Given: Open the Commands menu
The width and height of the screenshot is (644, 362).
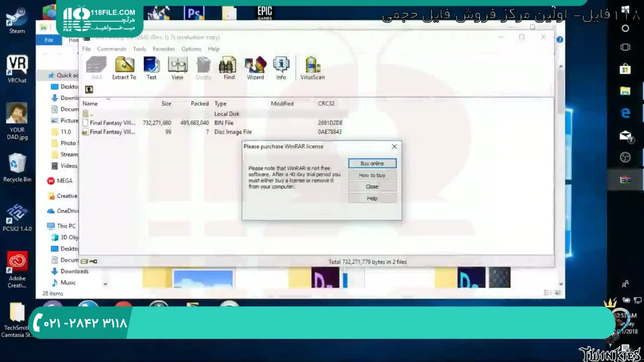Looking at the screenshot, I should click(x=112, y=49).
